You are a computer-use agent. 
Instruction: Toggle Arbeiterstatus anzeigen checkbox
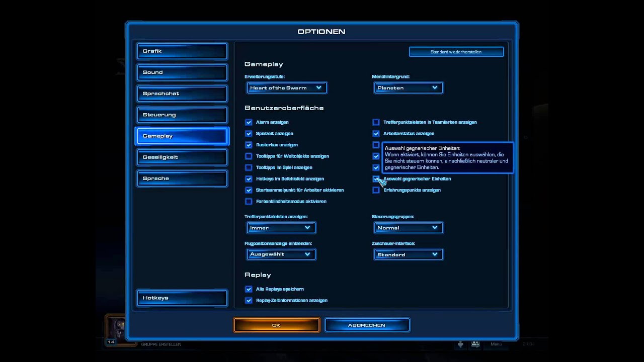376,134
